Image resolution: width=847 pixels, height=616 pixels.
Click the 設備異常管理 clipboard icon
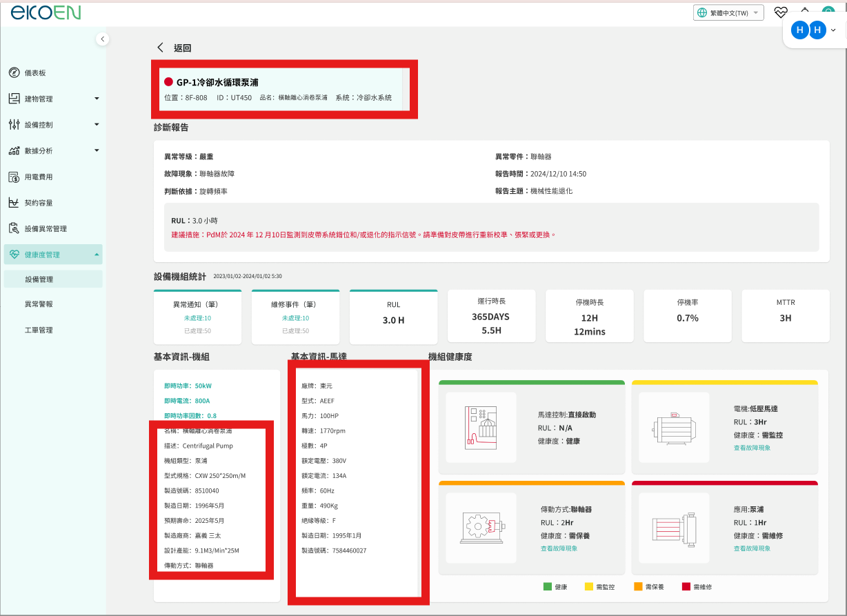(x=14, y=228)
